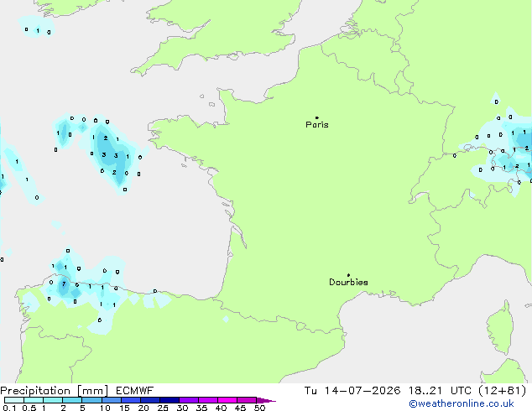Click the legend value label '0.1'
The image size is (532, 411).
pos(9,408)
